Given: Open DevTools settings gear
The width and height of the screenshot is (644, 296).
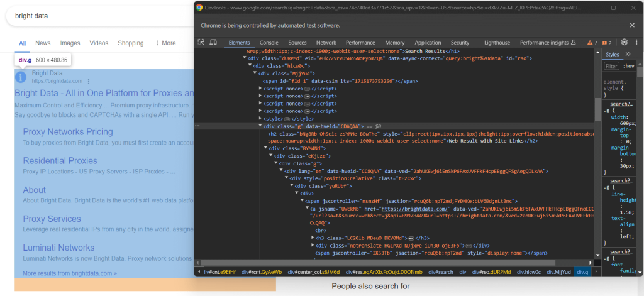Looking at the screenshot, I should (625, 42).
